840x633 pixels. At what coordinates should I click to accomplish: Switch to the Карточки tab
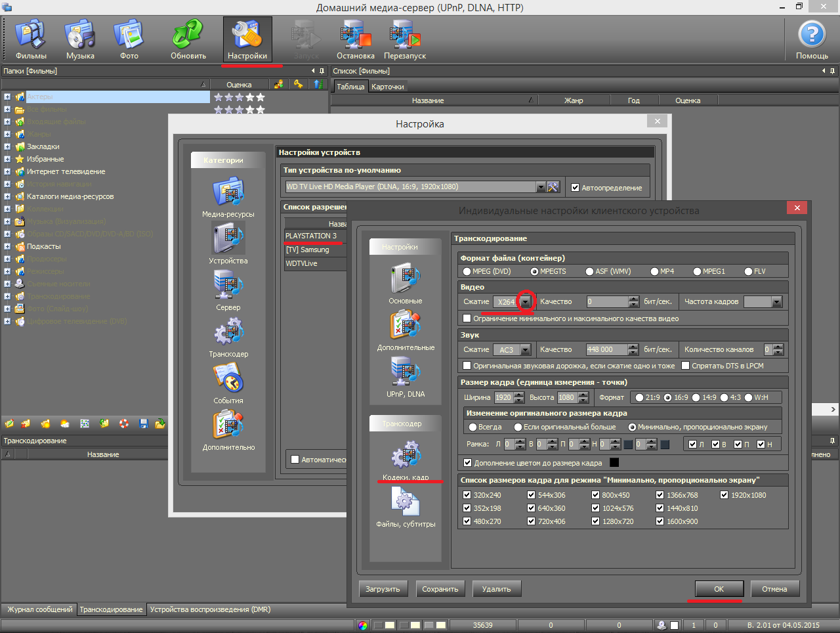[387, 87]
